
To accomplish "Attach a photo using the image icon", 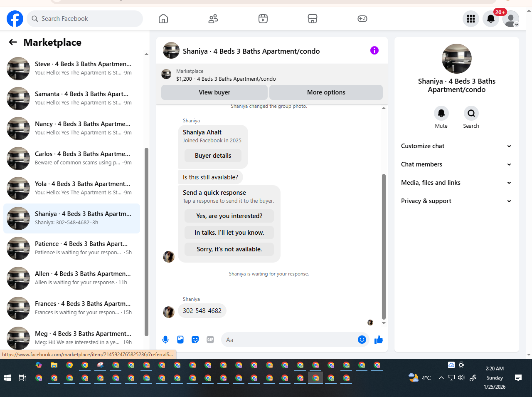I will pyautogui.click(x=180, y=340).
